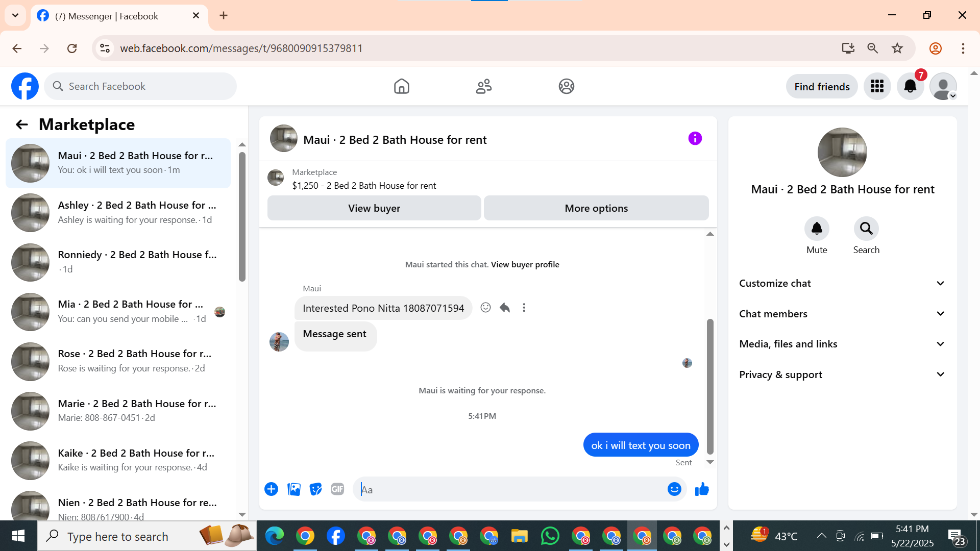
Task: Open the account profile avatar menu
Action: pyautogui.click(x=943, y=86)
